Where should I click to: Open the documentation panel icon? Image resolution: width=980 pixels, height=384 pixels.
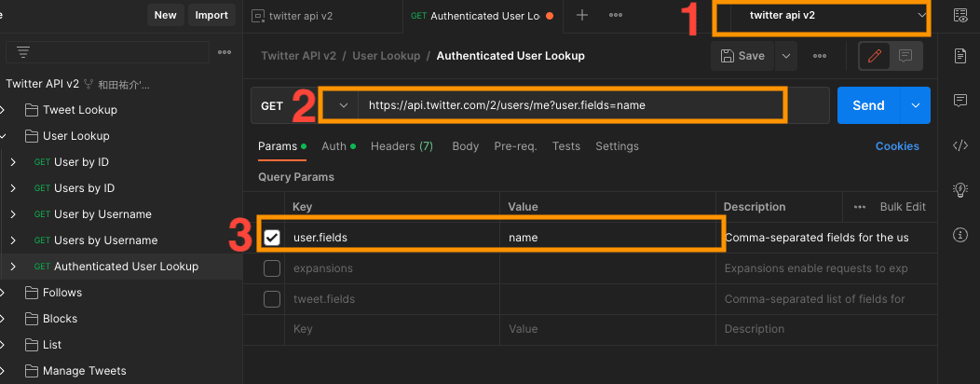[960, 56]
